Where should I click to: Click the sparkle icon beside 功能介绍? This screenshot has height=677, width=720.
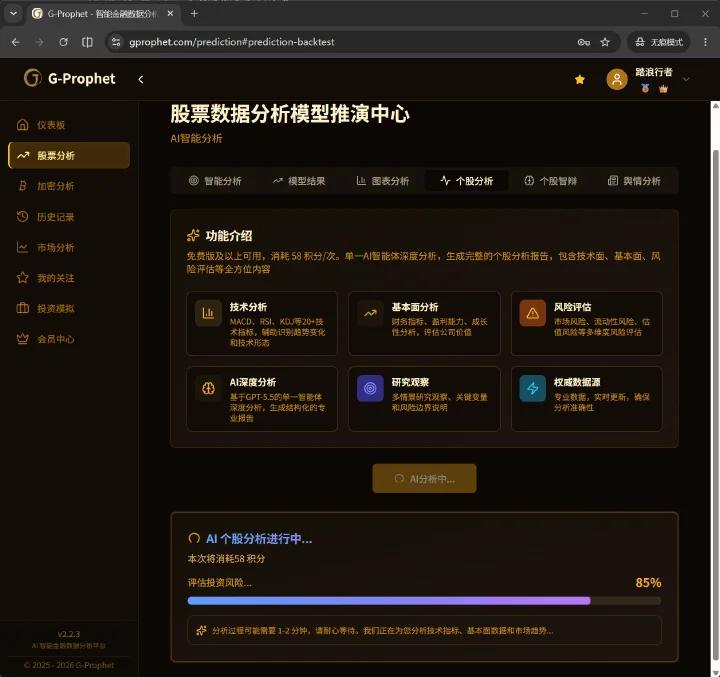[193, 236]
